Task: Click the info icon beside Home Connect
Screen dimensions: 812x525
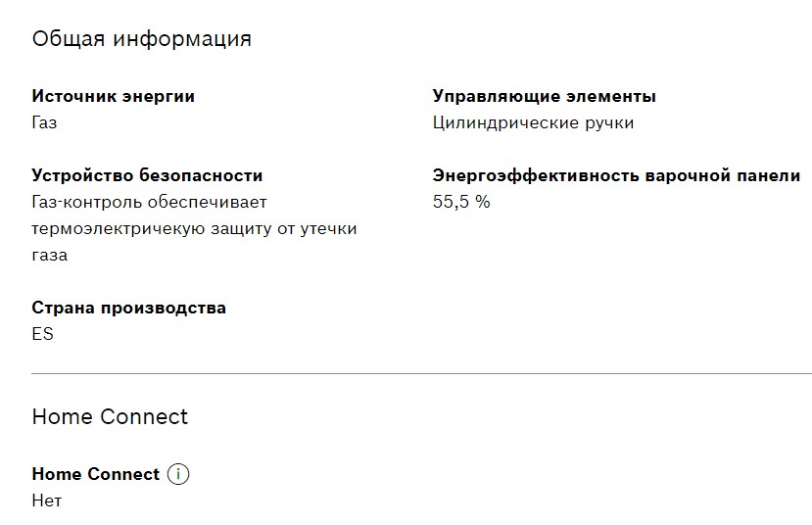Action: (178, 474)
